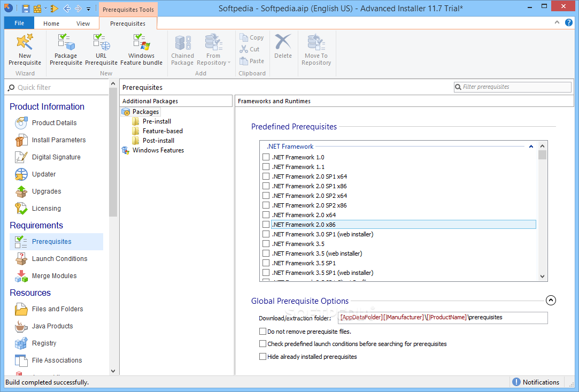Screen dimensions: 579x392
Task: Click the Cut clipboard command
Action: (250, 49)
